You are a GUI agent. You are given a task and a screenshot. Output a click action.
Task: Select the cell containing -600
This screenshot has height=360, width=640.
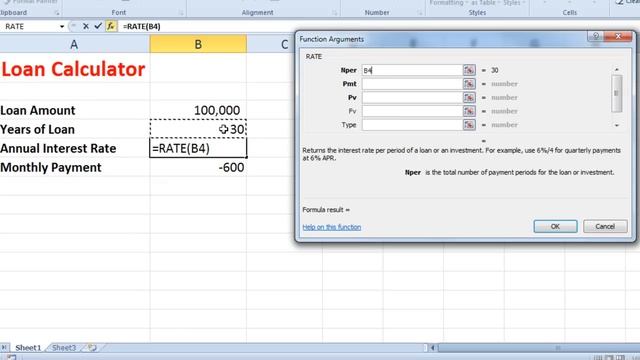[x=198, y=167]
